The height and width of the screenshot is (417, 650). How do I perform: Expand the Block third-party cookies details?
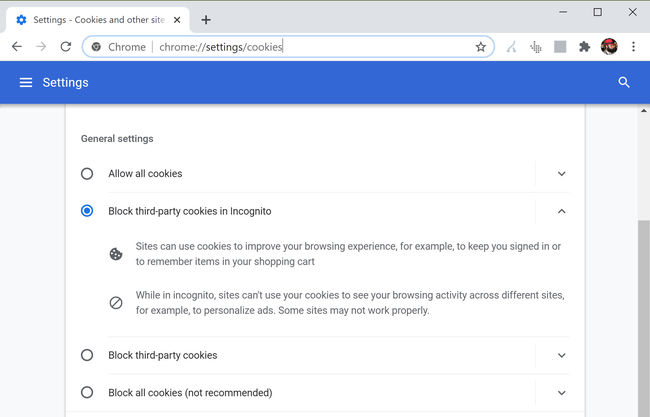pyautogui.click(x=561, y=355)
